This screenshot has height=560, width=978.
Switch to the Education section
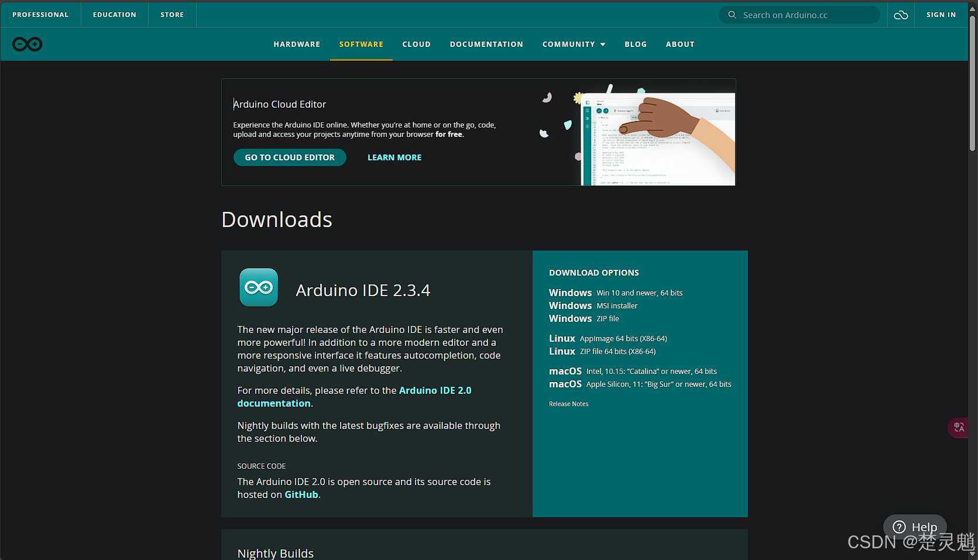click(114, 15)
